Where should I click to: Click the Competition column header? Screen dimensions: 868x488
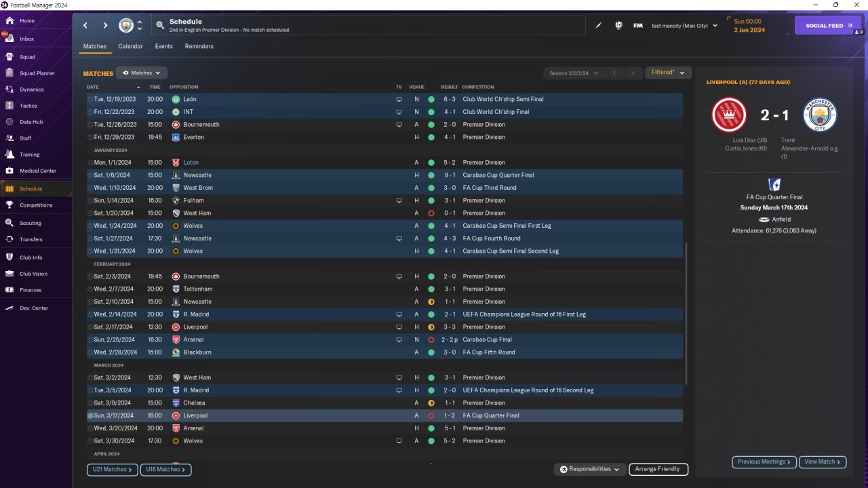click(x=478, y=87)
